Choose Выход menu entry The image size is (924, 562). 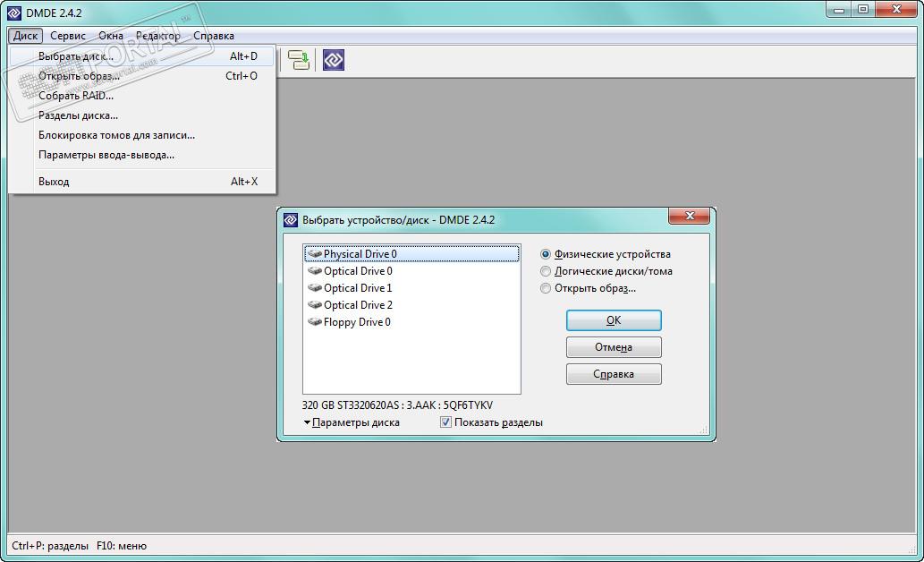(142, 182)
